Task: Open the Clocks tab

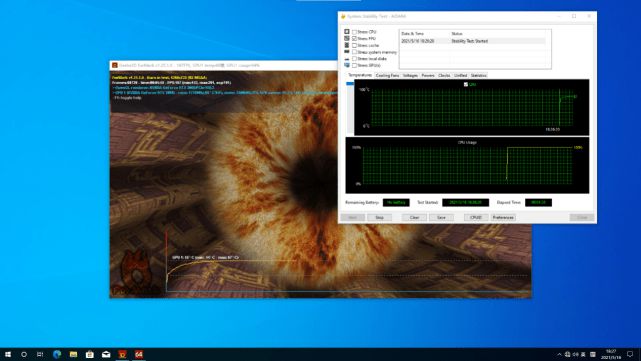Action: 444,76
